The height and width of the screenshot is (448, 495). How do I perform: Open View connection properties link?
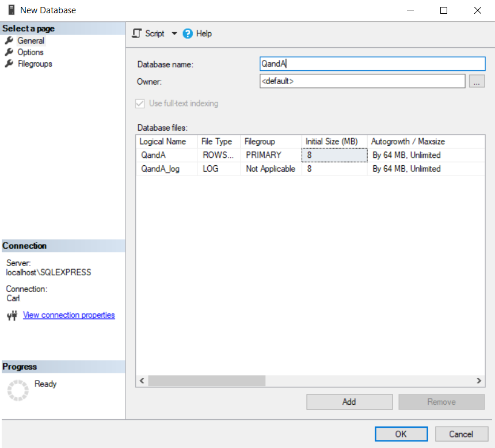click(x=68, y=315)
